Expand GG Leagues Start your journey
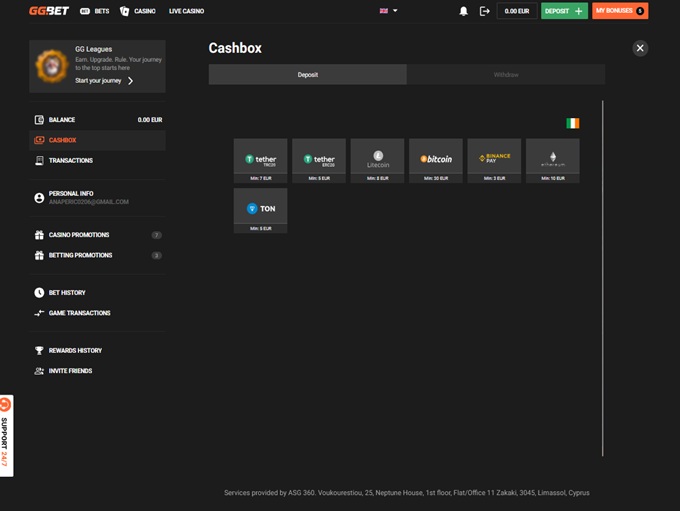This screenshot has height=511, width=680. 104,80
